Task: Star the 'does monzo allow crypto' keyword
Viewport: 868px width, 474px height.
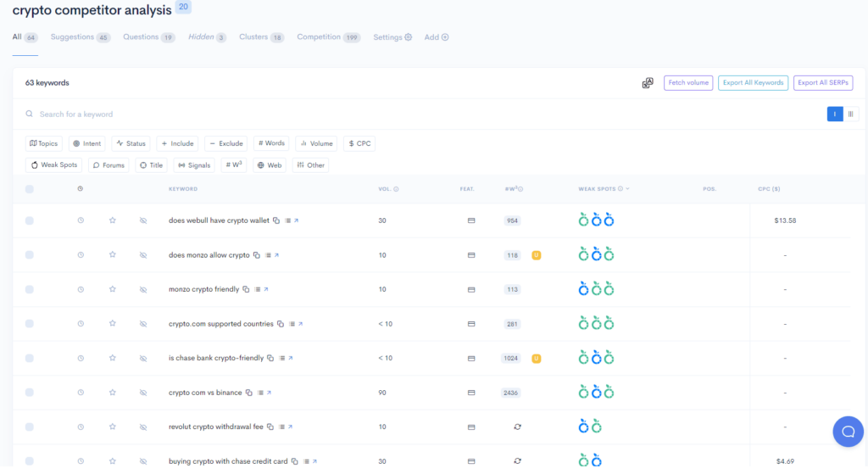Action: coord(113,254)
